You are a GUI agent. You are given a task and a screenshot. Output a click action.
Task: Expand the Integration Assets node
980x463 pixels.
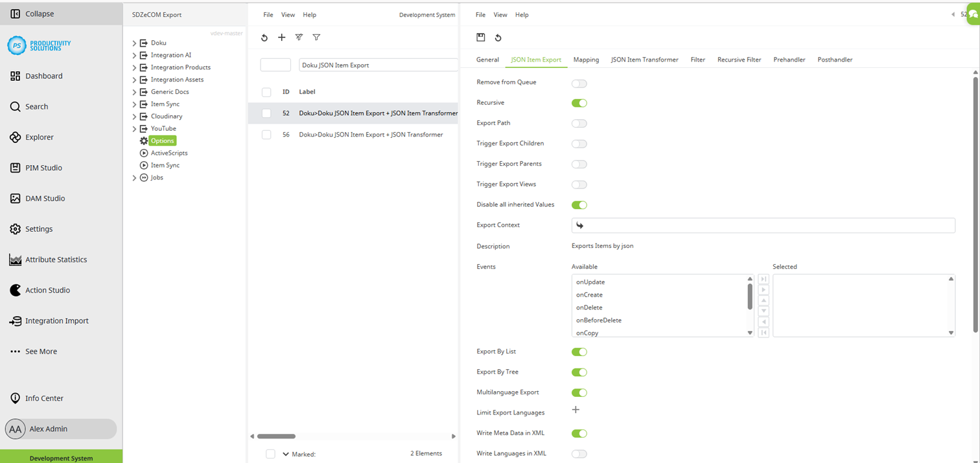click(x=134, y=80)
